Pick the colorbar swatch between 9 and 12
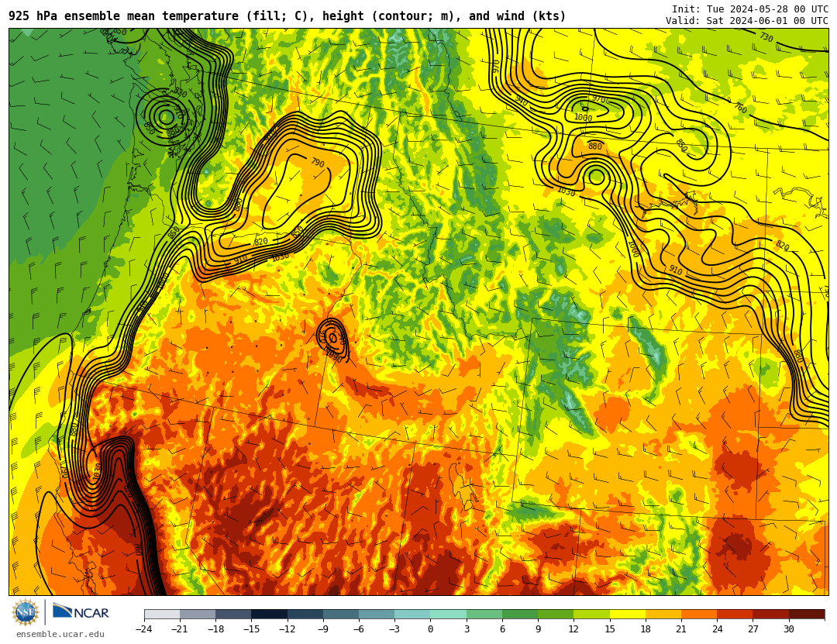The image size is (837, 644). point(556,614)
